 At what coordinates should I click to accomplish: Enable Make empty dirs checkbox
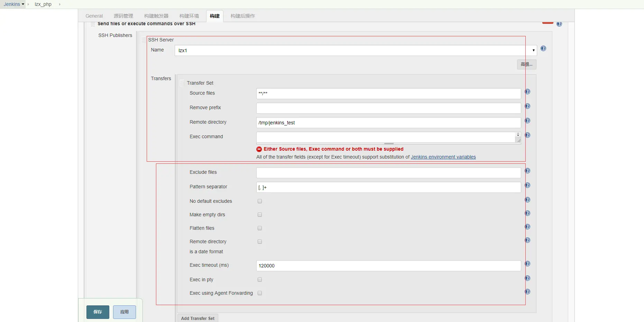point(260,215)
